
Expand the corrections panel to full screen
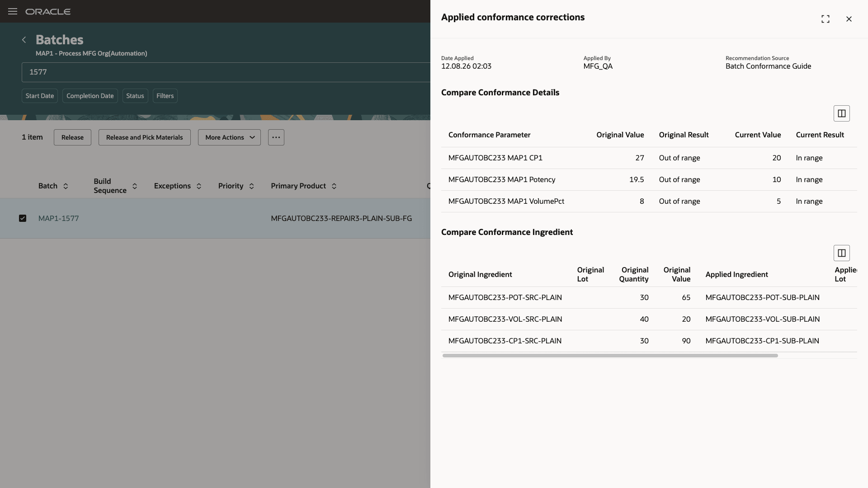pyautogui.click(x=826, y=19)
